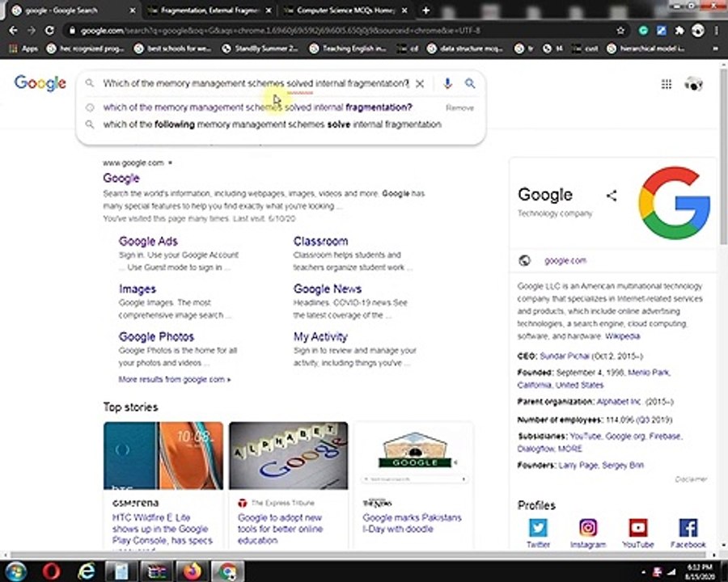Viewport: 728px width, 582px height.
Task: Open the 'hierarchical model' bookmark
Action: click(x=645, y=48)
